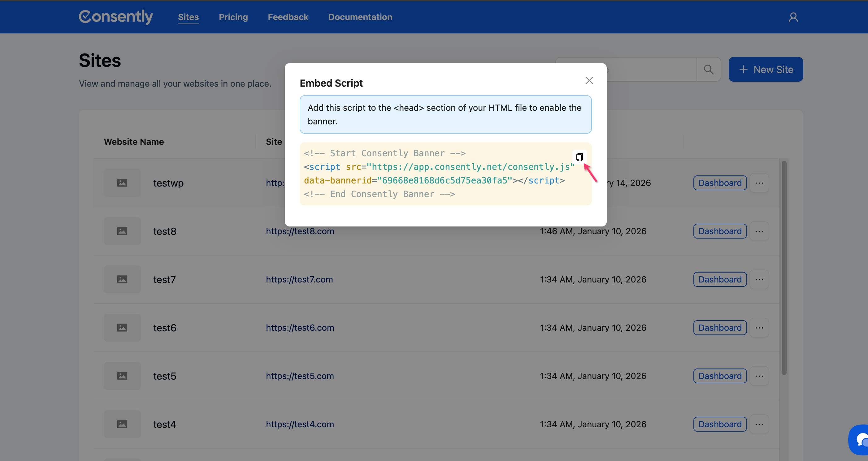Click the Consently logo

click(x=115, y=17)
